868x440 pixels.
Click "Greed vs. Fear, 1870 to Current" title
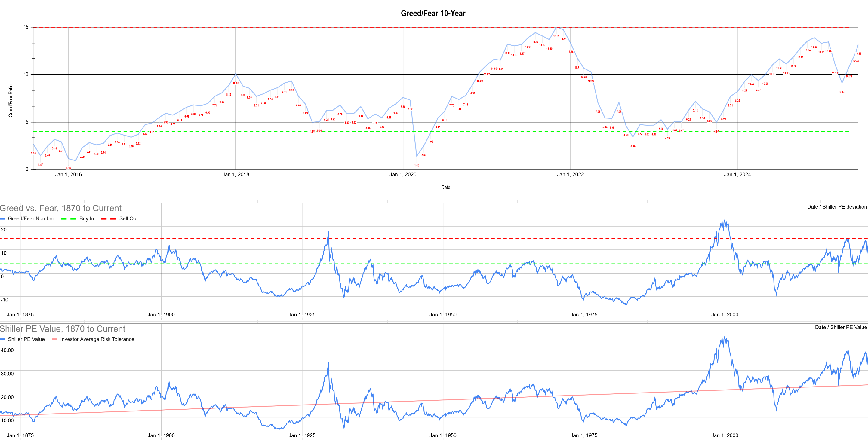coord(61,208)
